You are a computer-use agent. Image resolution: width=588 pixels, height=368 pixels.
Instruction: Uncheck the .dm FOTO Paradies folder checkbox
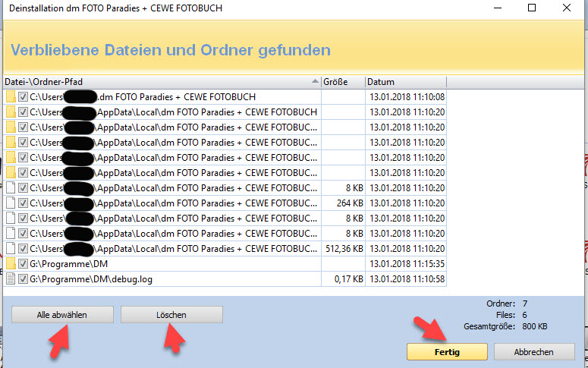tap(23, 97)
